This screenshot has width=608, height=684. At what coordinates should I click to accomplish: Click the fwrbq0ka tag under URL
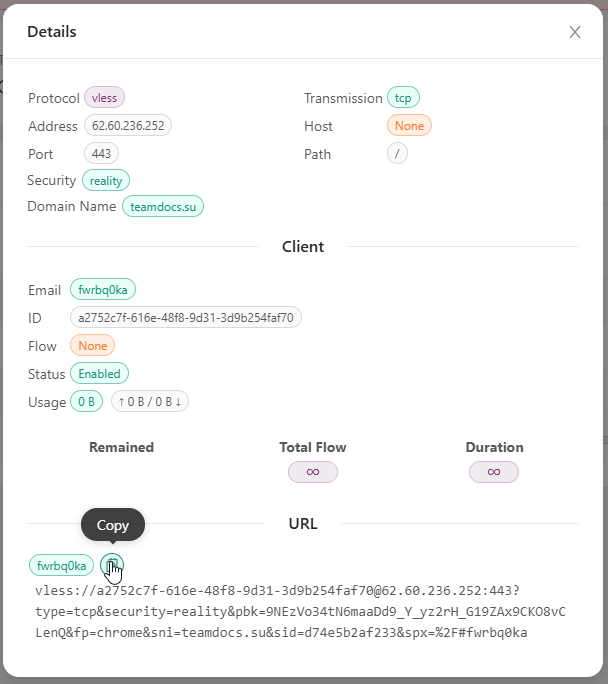coord(62,565)
